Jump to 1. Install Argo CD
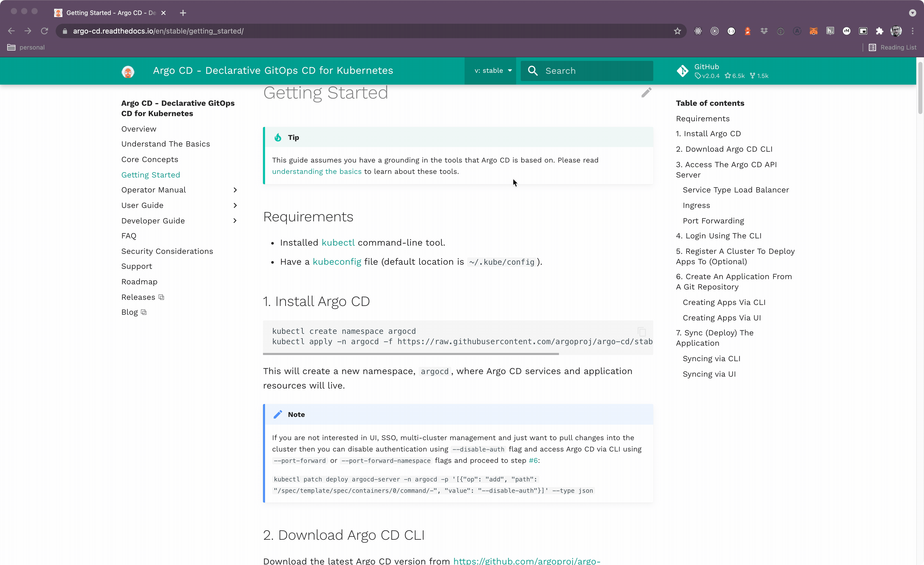The image size is (924, 565). click(x=708, y=134)
